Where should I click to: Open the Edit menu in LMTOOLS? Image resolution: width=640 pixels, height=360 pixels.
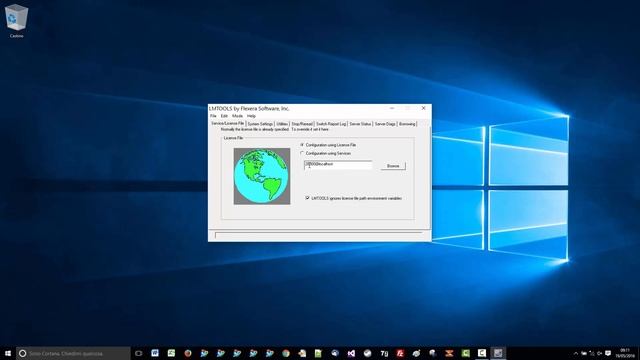coord(224,116)
